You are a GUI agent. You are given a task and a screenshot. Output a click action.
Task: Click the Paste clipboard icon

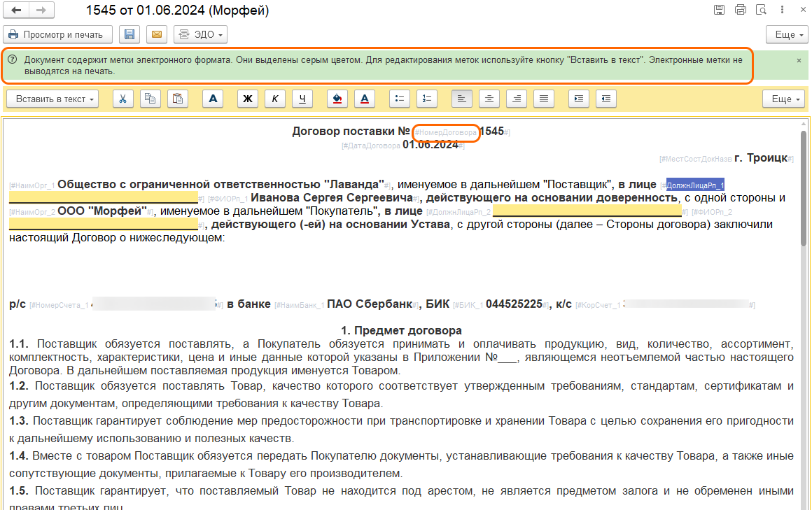tap(178, 99)
